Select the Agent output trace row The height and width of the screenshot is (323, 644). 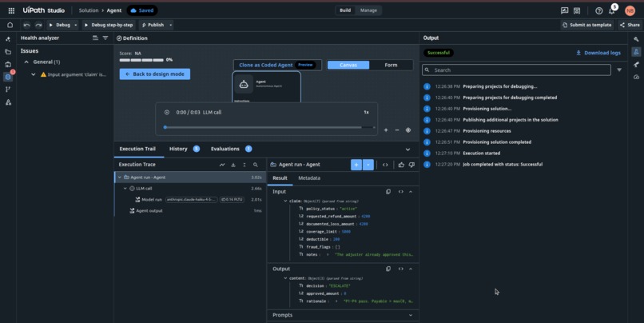pos(189,211)
